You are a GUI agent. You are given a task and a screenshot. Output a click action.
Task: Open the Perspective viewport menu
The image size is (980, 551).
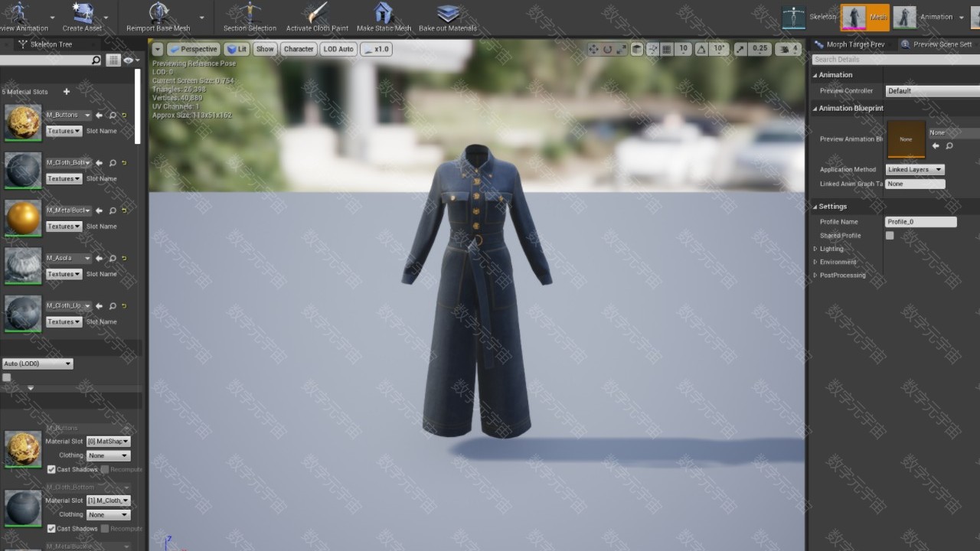pos(194,49)
